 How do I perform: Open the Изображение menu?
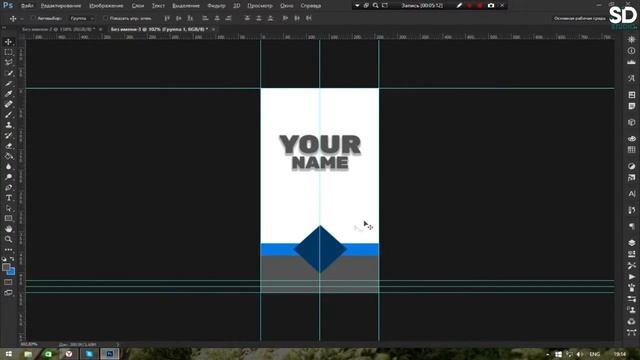pos(106,6)
